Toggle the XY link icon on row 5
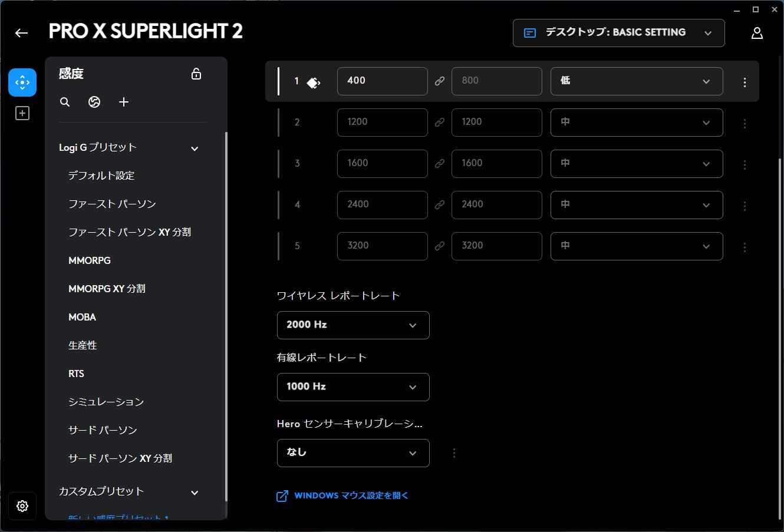 pos(440,246)
